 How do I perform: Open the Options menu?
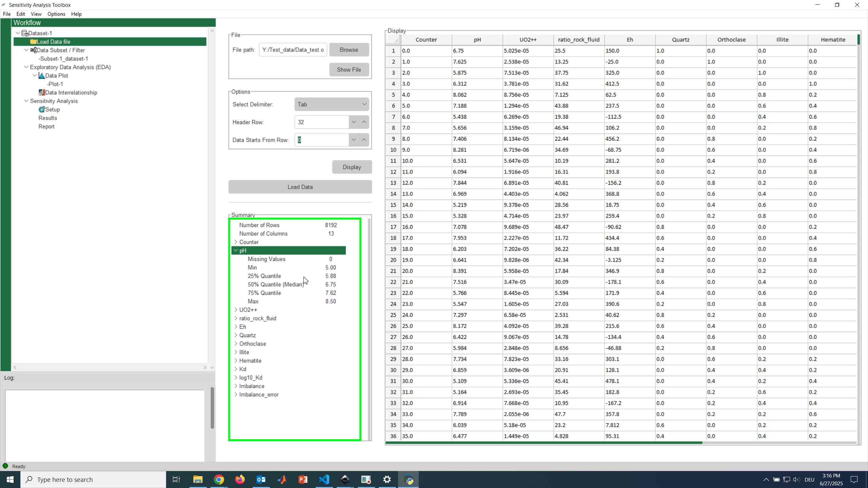tap(56, 14)
